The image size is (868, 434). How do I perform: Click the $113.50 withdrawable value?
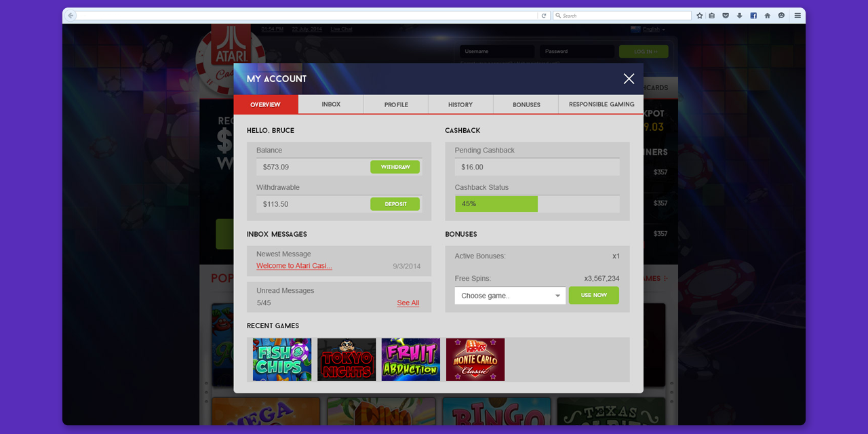(x=276, y=204)
